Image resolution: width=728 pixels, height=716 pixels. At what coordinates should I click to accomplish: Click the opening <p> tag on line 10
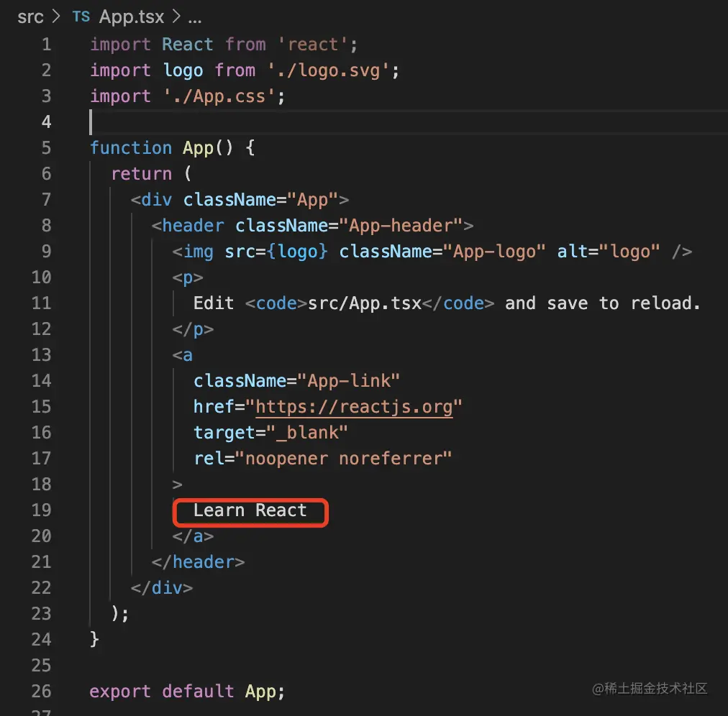pyautogui.click(x=188, y=278)
